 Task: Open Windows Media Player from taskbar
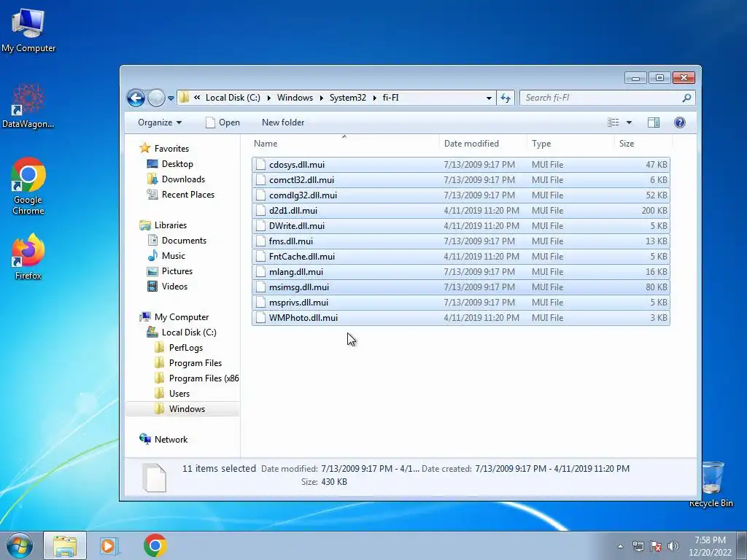point(109,545)
